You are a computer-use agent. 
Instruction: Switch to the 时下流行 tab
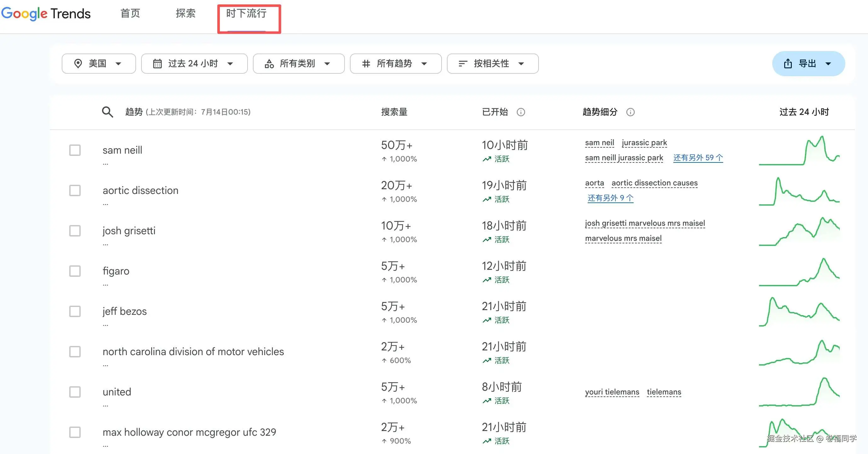(246, 14)
